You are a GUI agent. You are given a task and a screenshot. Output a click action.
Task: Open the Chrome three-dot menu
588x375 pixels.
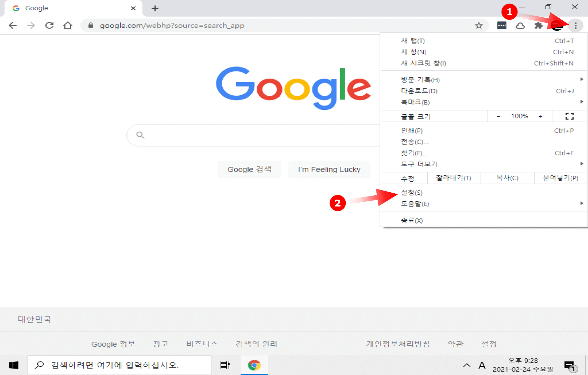coord(576,26)
